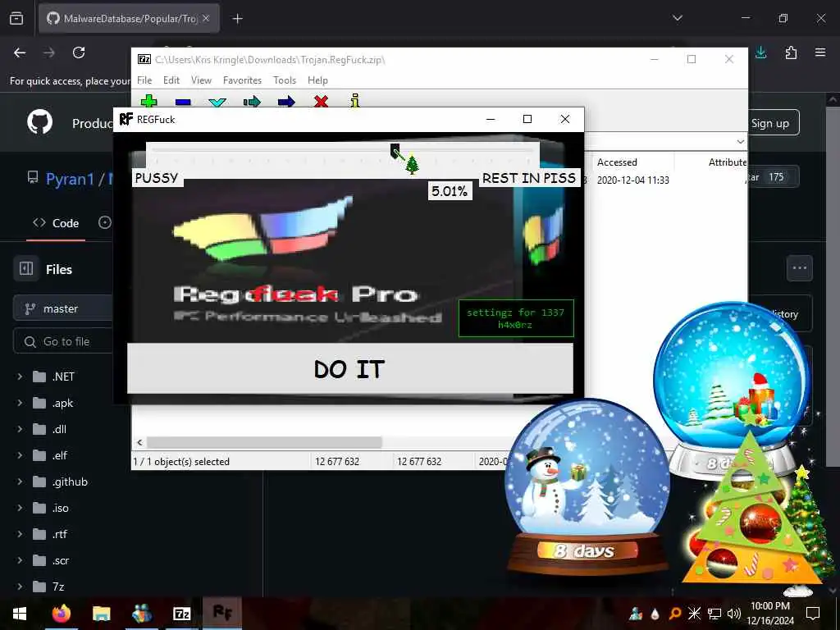Open the Windows Start menu
The image size is (840, 630).
[20, 614]
